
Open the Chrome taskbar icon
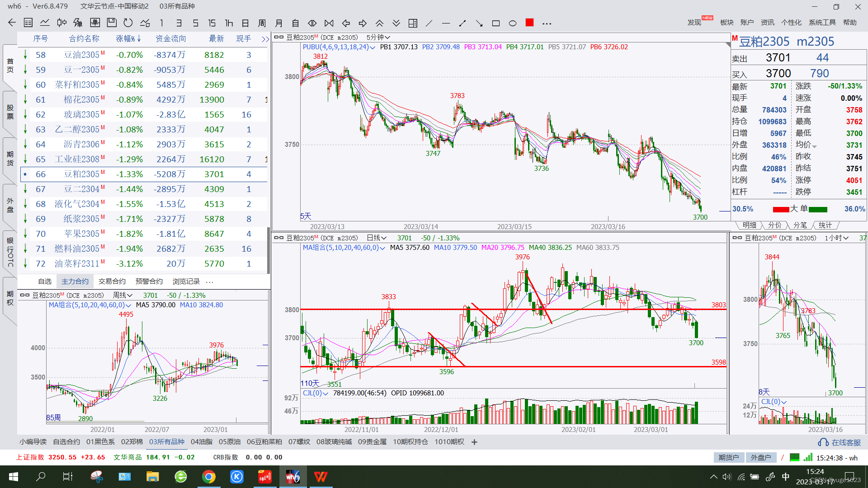[208, 477]
